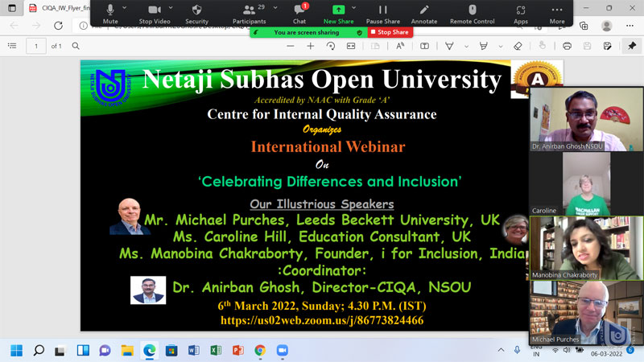Select the Draw pen tool
The height and width of the screenshot is (362, 644).
click(x=449, y=46)
